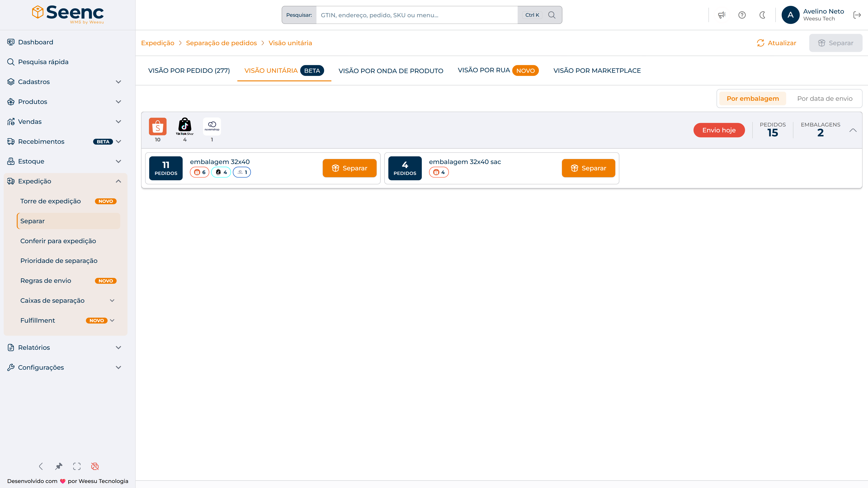
Task: Click the logout arrow icon
Action: point(857,15)
